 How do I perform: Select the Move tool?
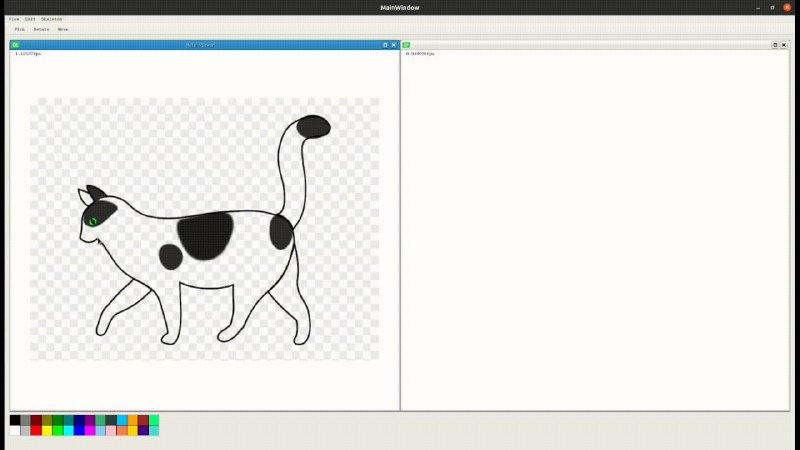[x=63, y=29]
